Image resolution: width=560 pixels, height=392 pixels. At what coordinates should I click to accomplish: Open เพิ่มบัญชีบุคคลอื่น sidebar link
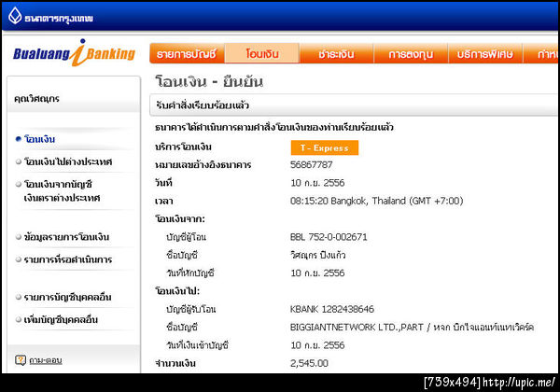pyautogui.click(x=61, y=319)
